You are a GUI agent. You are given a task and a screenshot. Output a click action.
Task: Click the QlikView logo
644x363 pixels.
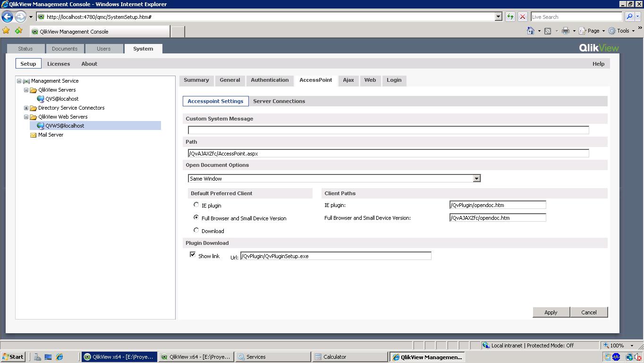[x=599, y=48]
